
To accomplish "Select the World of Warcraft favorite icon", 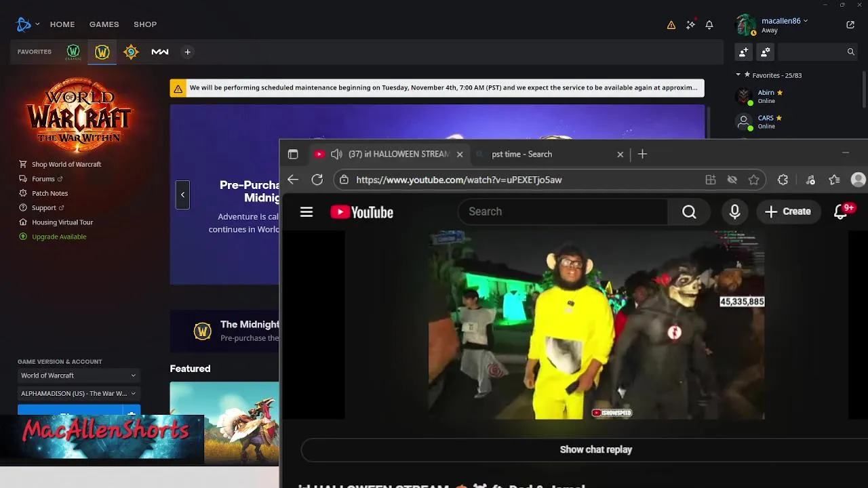I will (x=102, y=52).
